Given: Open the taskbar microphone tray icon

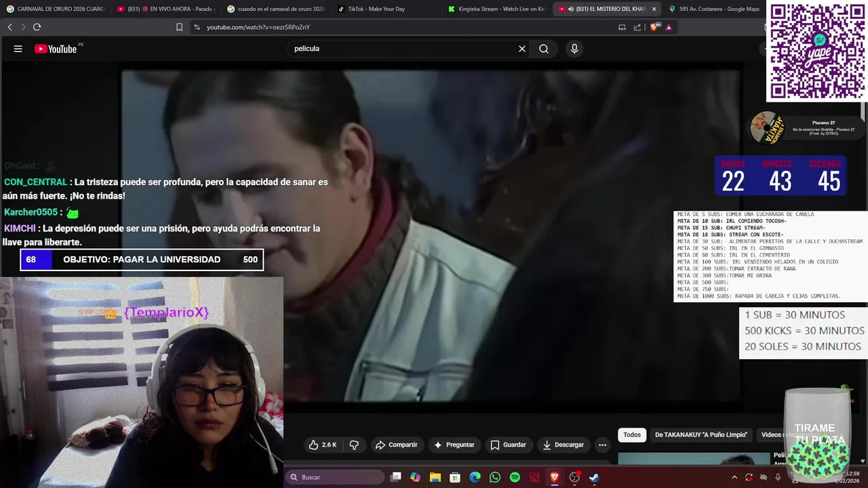Looking at the screenshot, I should pos(778,477).
